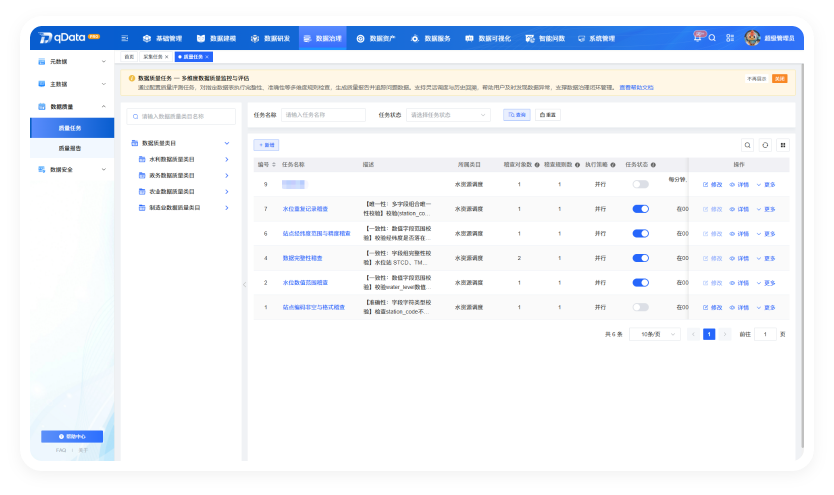Enable task status switch for row 9
834x495 pixels.
coord(640,184)
